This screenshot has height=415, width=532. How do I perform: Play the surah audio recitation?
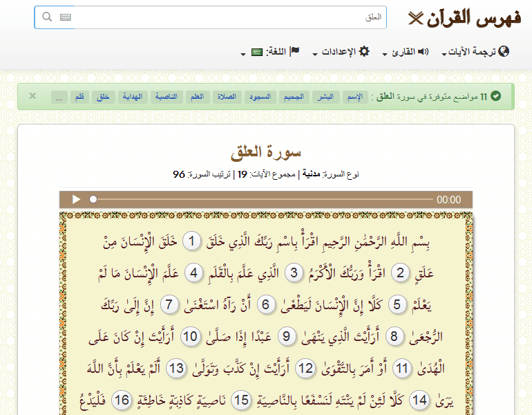[76, 199]
